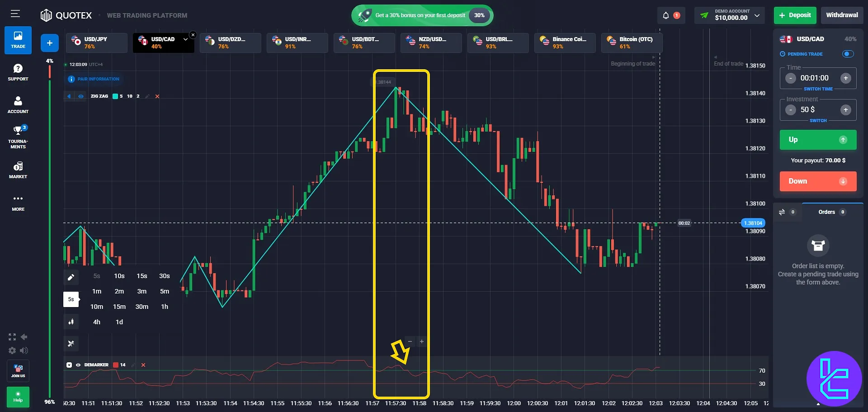868x412 pixels.
Task: Close the USD/CAD asset tab
Action: pos(193,35)
